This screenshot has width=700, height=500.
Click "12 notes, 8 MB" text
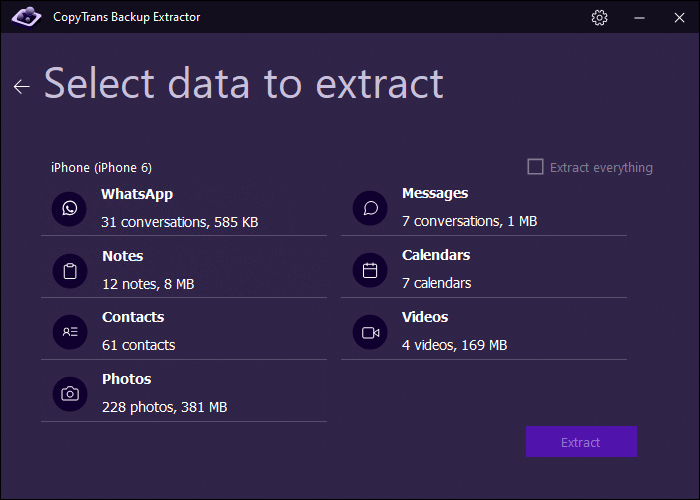[x=148, y=284]
